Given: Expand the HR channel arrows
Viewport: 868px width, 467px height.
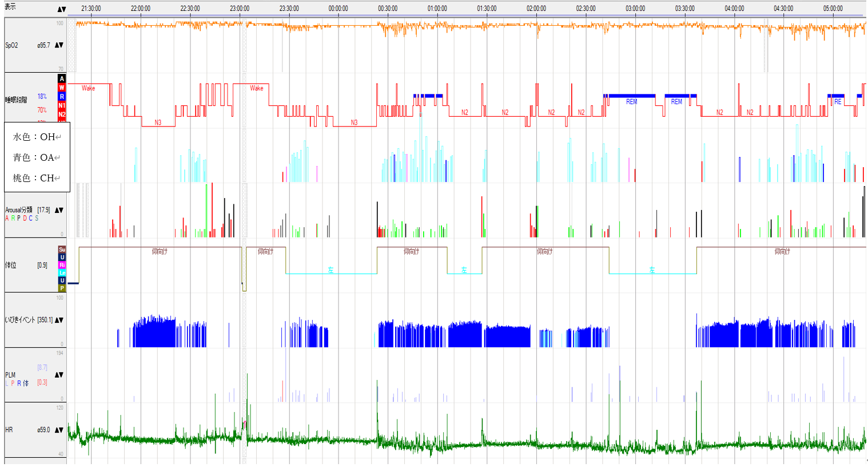Looking at the screenshot, I should pyautogui.click(x=59, y=430).
